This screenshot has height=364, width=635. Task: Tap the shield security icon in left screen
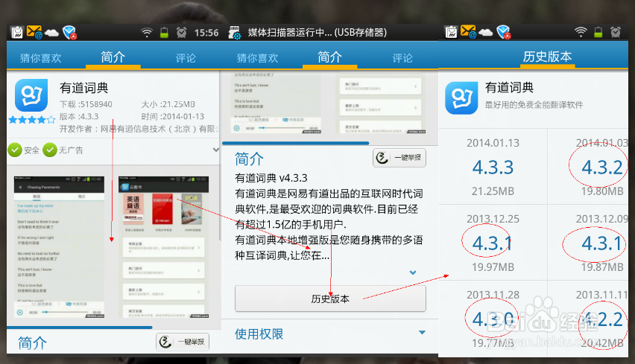pyautogui.click(x=69, y=32)
